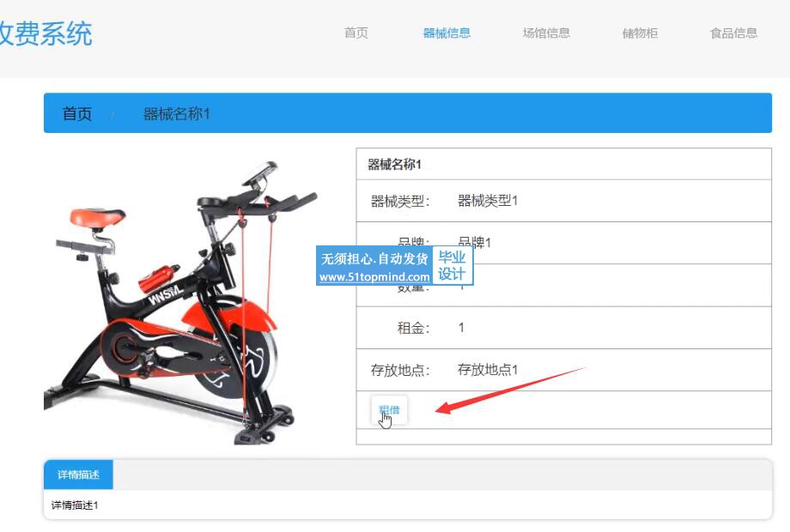Click the red arrow pointing at 租借
Viewport: 790px width, 532px height.
(510, 390)
